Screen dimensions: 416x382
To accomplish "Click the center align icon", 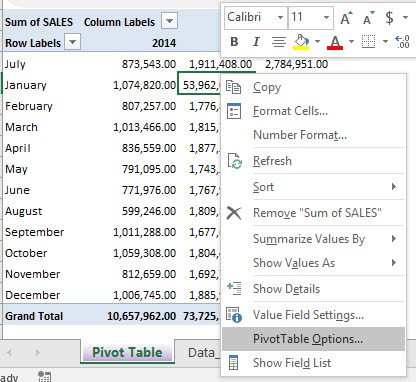I will (x=279, y=42).
